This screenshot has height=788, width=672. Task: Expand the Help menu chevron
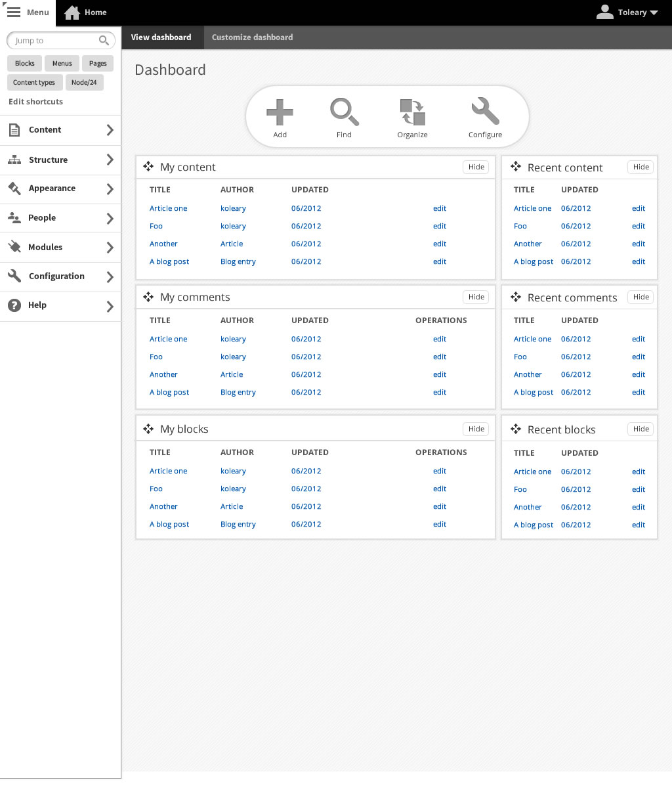[x=110, y=306]
